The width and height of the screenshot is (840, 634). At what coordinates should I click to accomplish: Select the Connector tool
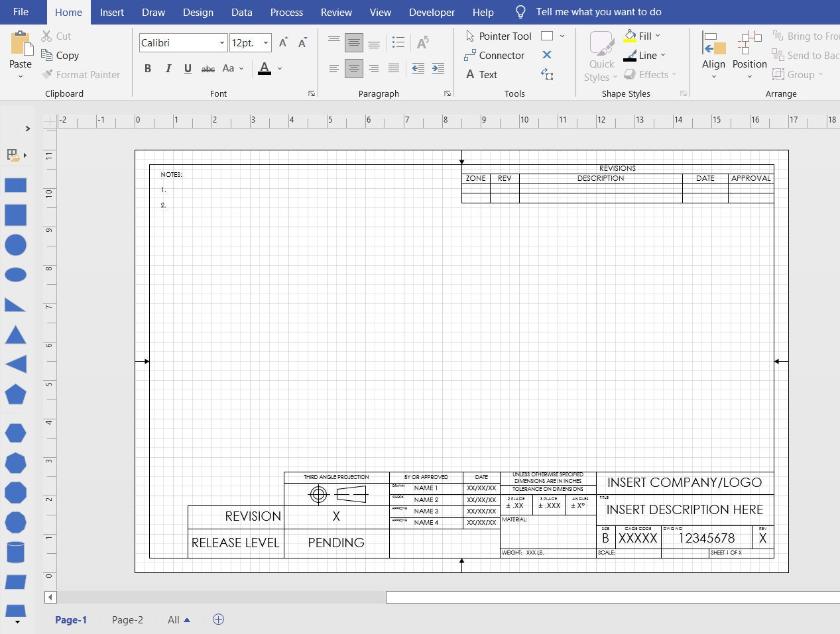pyautogui.click(x=496, y=55)
